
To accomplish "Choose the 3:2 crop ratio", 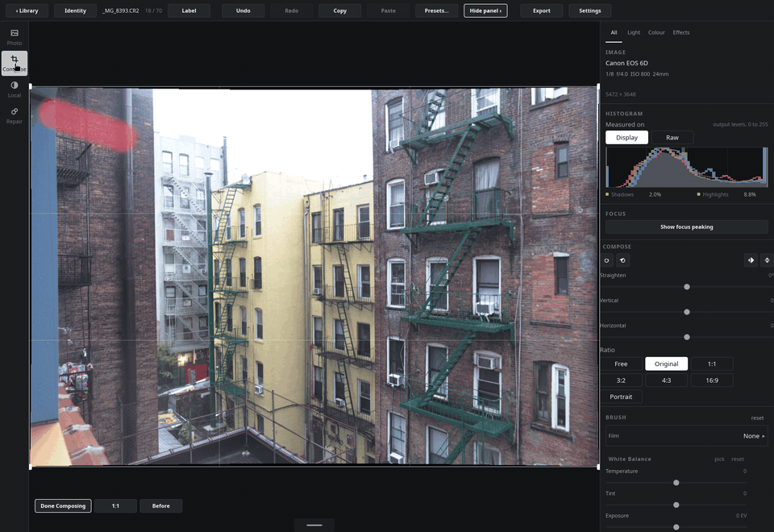I will point(621,380).
